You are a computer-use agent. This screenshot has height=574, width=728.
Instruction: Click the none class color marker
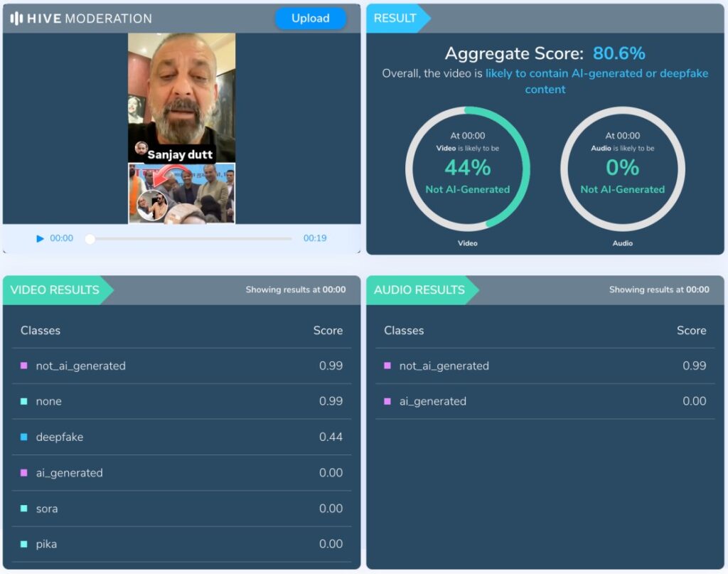click(x=24, y=402)
